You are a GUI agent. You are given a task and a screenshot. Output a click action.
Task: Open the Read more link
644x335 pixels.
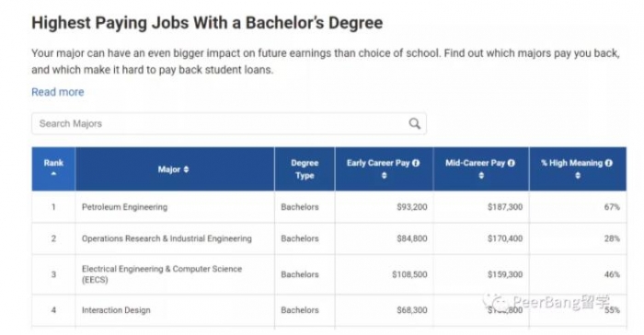click(57, 92)
